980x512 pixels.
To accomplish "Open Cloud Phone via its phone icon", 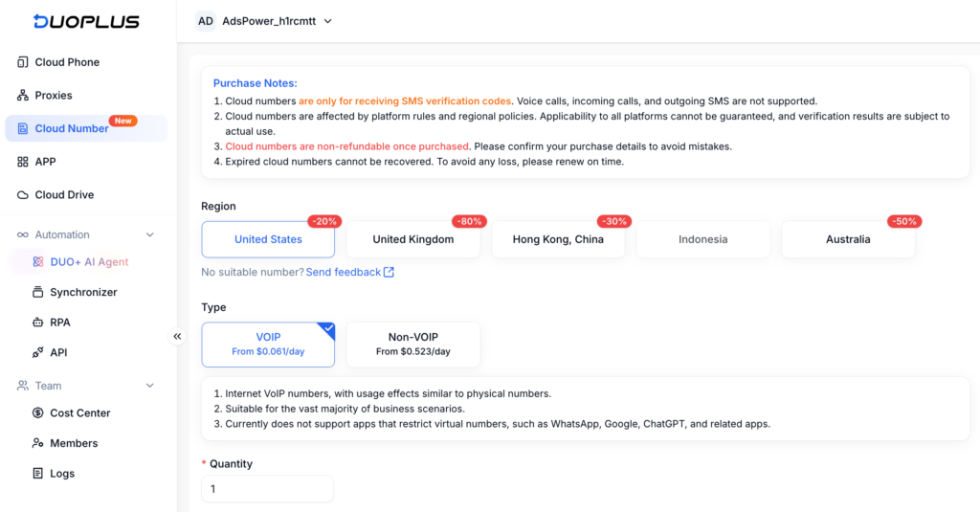I will pos(23,62).
